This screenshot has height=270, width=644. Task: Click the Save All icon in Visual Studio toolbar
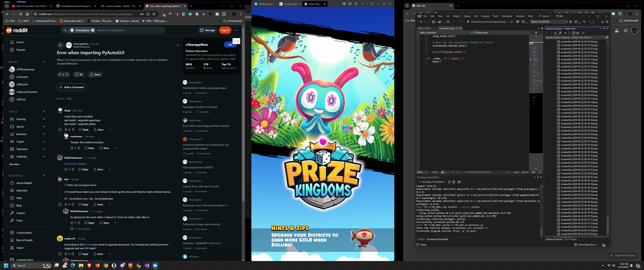448,22
